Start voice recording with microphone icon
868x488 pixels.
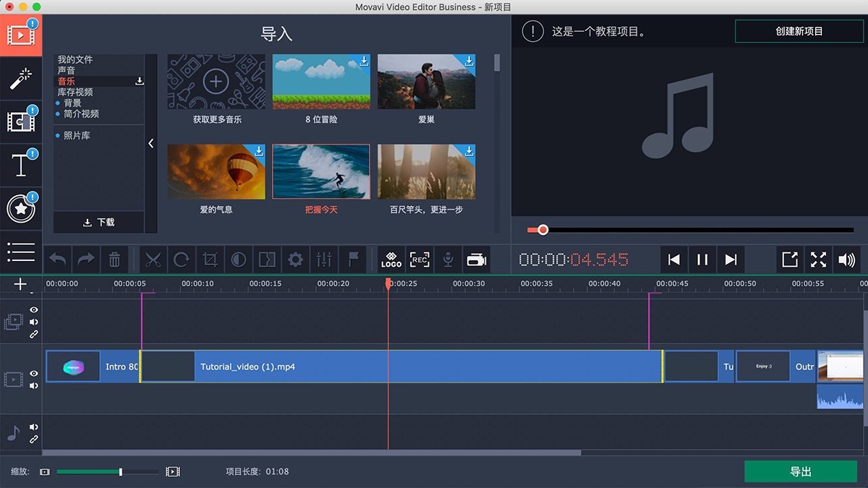click(x=448, y=260)
